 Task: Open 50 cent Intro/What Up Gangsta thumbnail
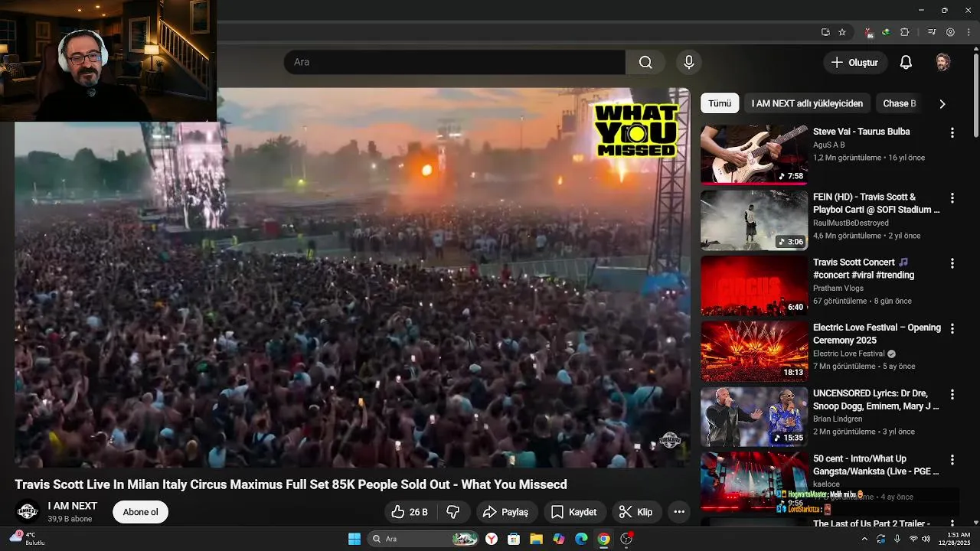(754, 482)
